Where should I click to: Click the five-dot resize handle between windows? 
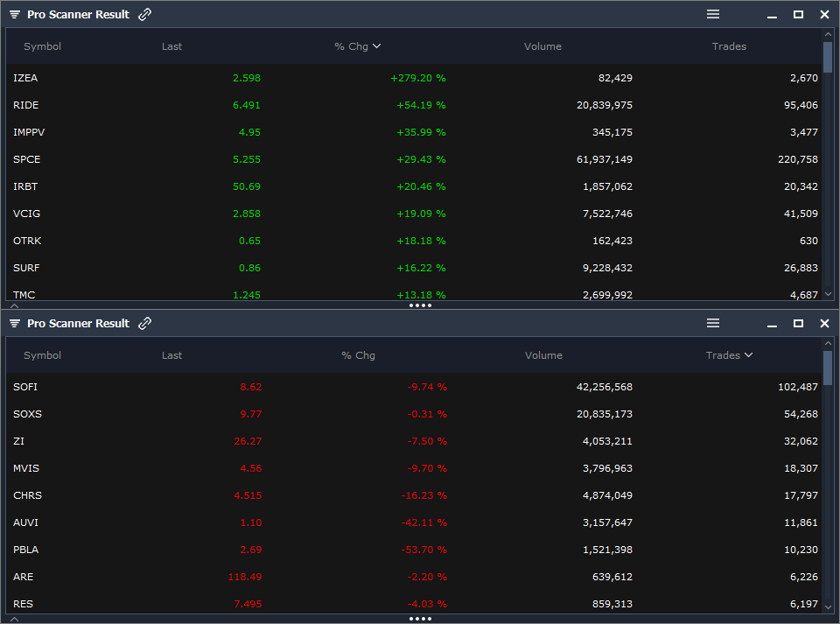click(x=420, y=305)
